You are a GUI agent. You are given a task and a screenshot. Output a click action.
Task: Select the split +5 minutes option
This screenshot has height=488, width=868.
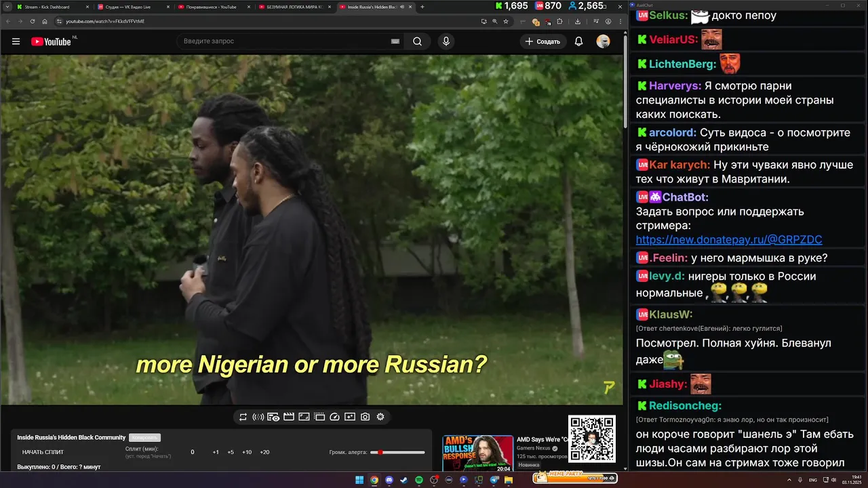(x=231, y=452)
